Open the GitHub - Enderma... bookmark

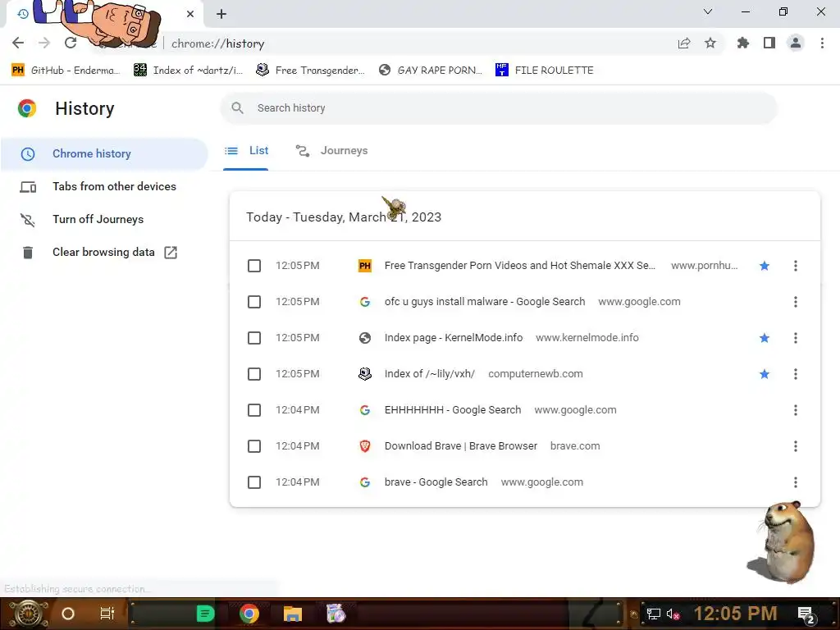tap(66, 71)
